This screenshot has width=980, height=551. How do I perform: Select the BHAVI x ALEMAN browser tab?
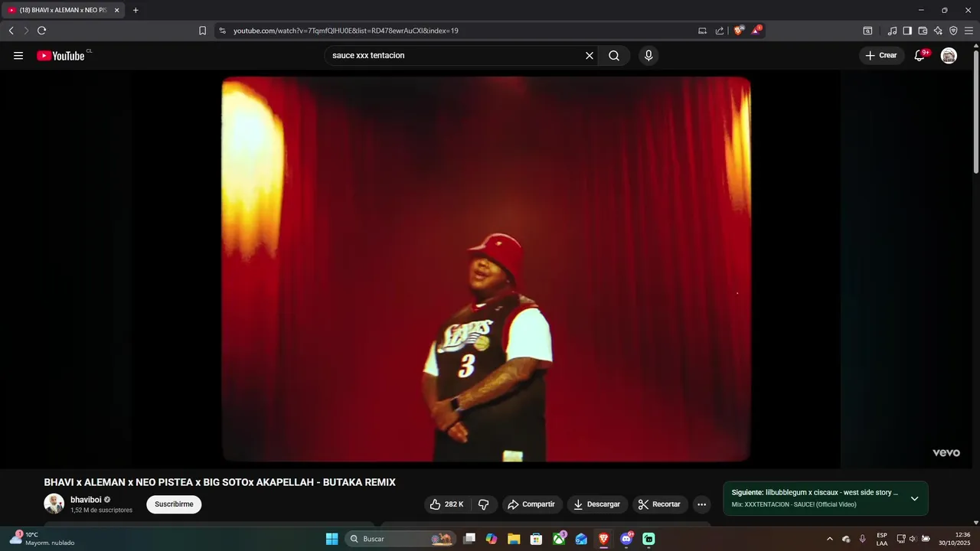coord(63,10)
